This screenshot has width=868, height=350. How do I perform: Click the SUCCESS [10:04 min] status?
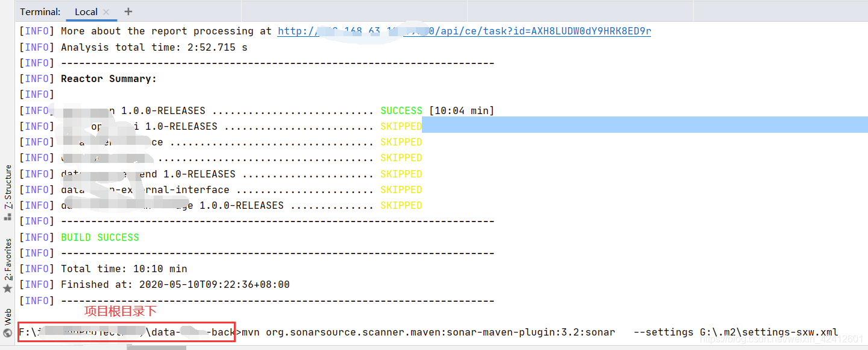(437, 110)
